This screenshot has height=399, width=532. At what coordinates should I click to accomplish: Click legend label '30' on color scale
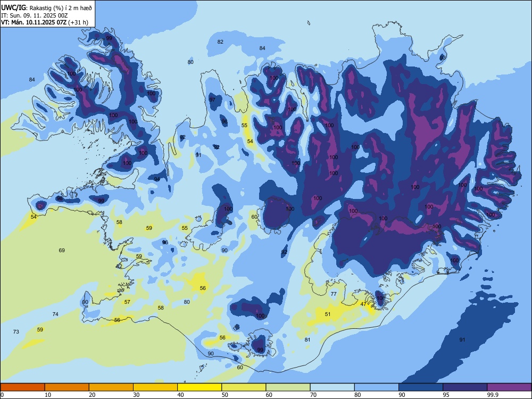[136, 395]
